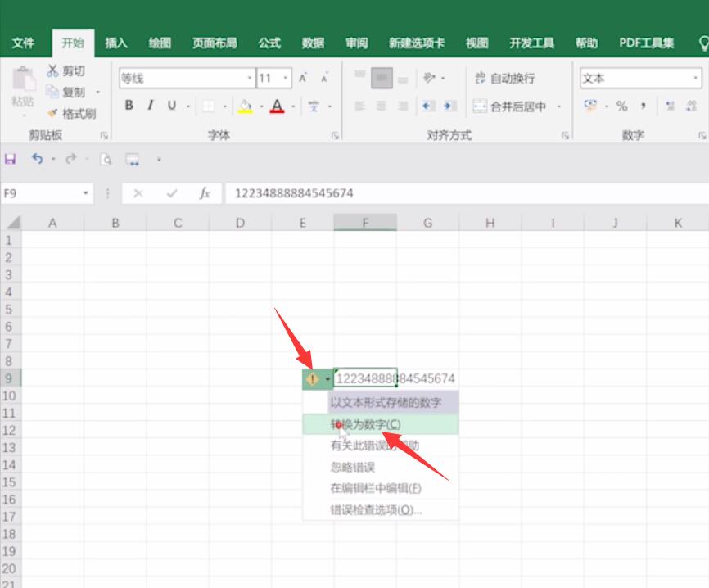Align cell text right
709x588 pixels.
coord(403,106)
